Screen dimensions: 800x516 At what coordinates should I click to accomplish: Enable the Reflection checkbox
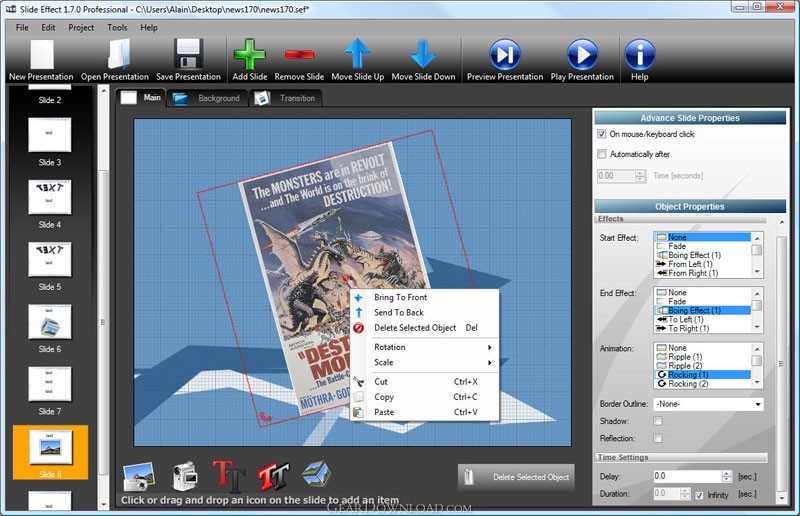coord(658,438)
